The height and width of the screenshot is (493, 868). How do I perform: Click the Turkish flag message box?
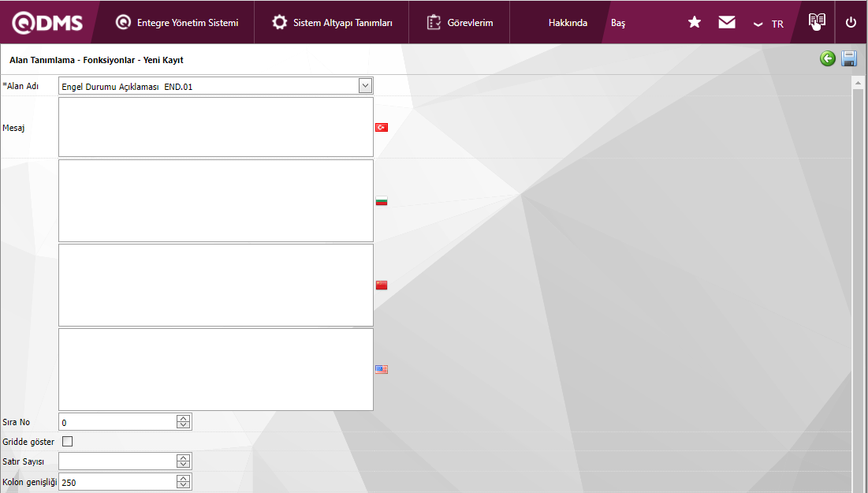click(216, 128)
